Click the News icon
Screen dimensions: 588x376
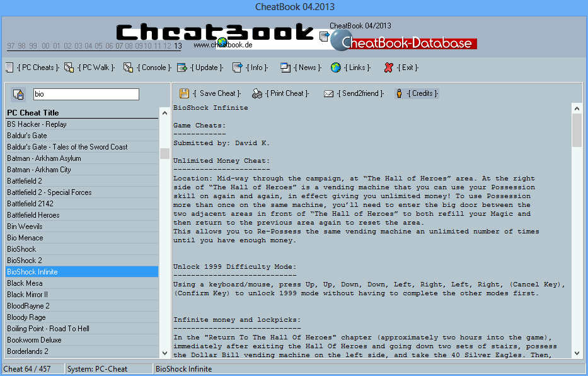(285, 68)
